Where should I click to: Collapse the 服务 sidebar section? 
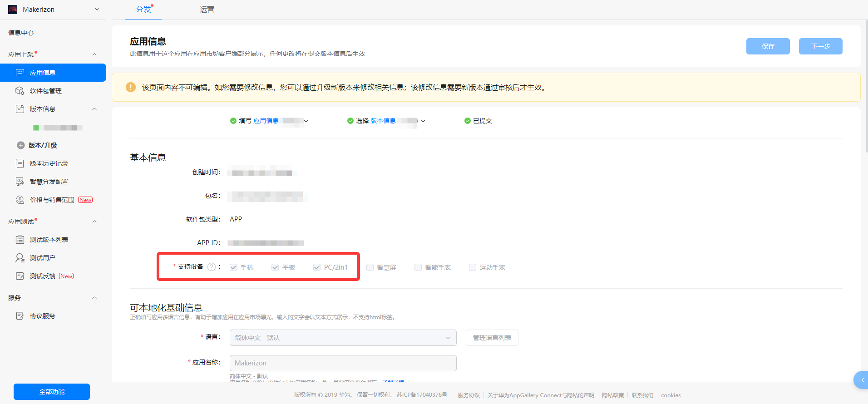click(94, 298)
